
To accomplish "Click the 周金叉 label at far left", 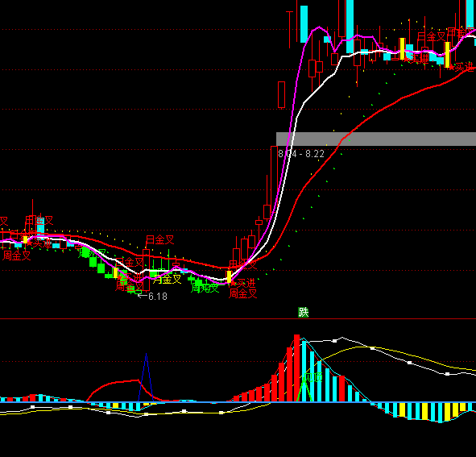I will pos(17,256).
